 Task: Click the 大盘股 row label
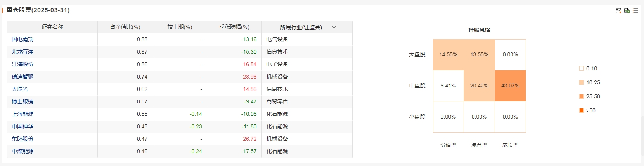click(x=417, y=55)
